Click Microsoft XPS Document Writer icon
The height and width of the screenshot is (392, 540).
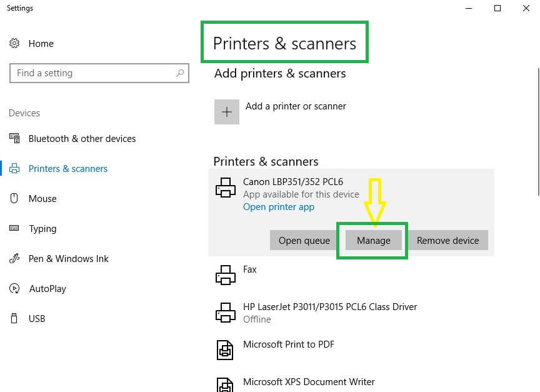tap(225, 384)
